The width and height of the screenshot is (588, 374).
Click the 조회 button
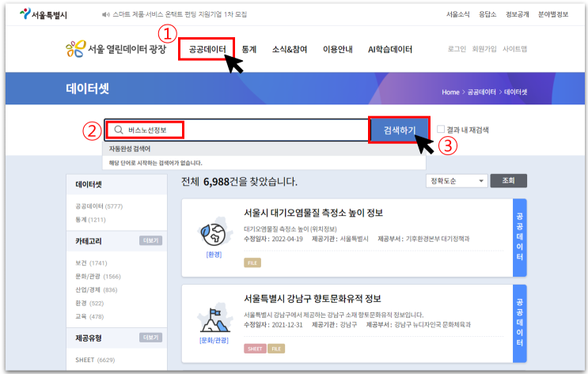click(509, 180)
